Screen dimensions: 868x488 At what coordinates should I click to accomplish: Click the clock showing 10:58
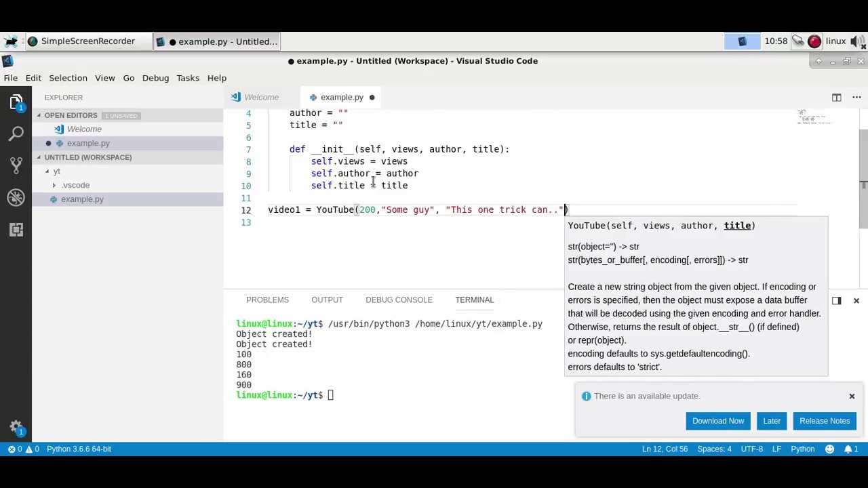tap(776, 41)
